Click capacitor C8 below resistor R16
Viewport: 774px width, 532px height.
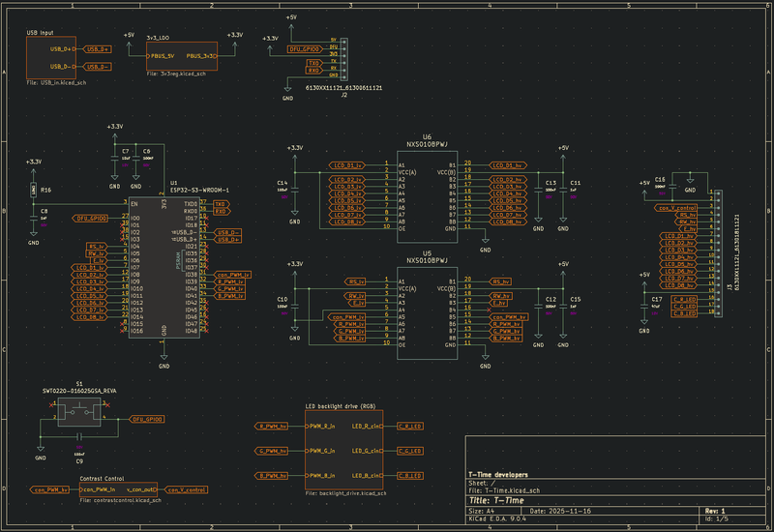pyautogui.click(x=34, y=220)
